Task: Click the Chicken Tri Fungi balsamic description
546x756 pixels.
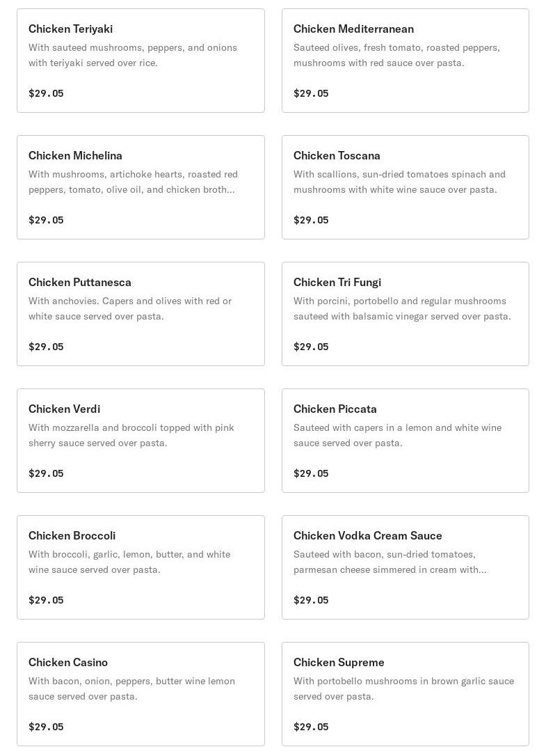Action: tap(402, 308)
